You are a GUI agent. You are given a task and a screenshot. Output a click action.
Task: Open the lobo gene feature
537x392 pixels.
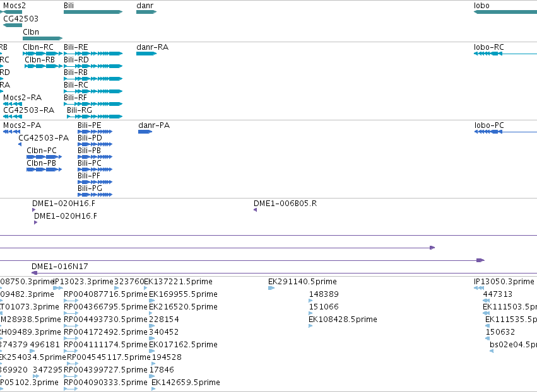[505, 12]
